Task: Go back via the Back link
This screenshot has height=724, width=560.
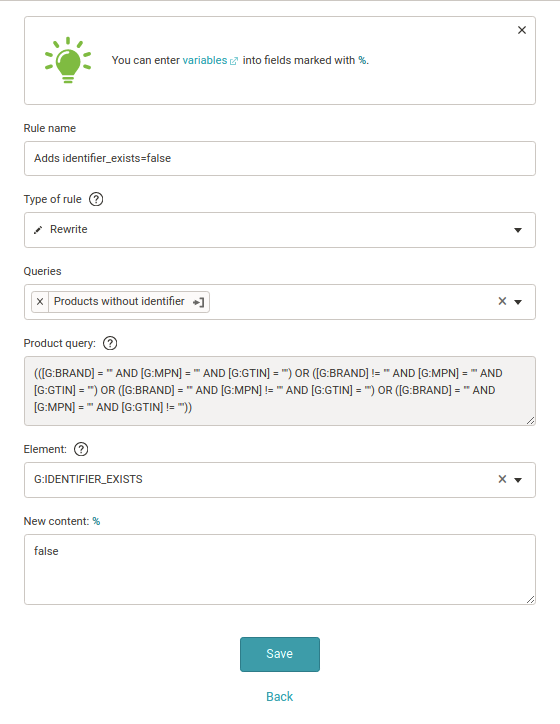Action: 280,696
